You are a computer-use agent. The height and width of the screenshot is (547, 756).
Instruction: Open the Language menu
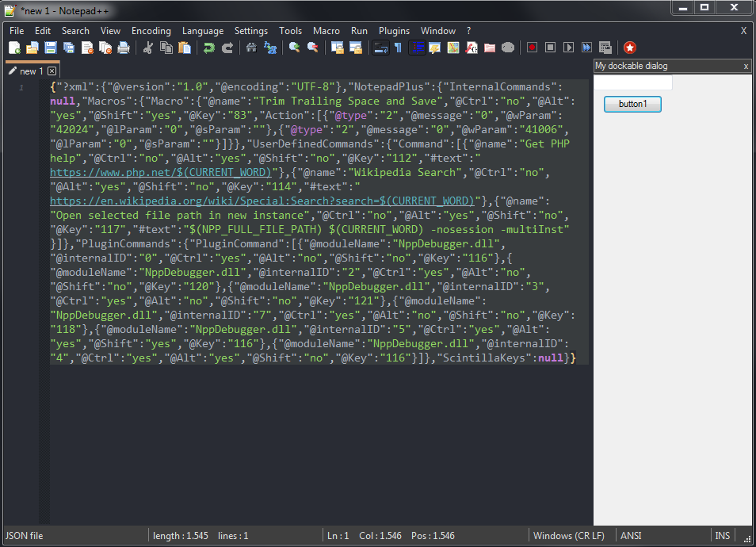[x=203, y=31]
